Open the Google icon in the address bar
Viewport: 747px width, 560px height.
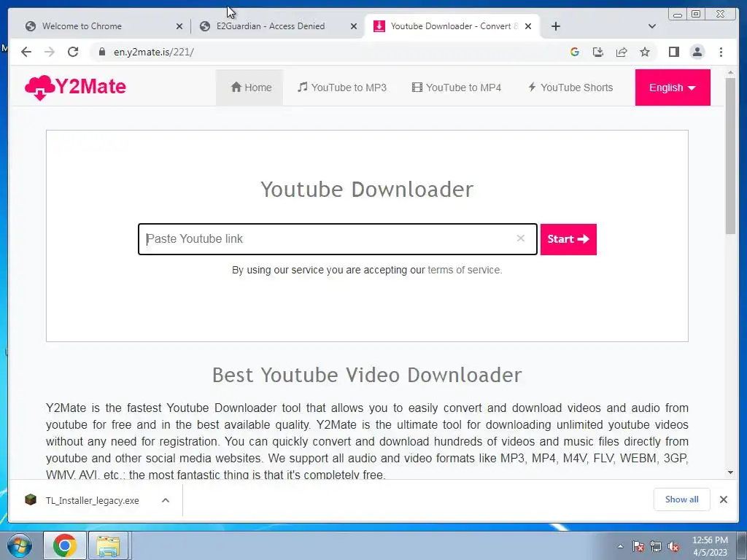[575, 52]
